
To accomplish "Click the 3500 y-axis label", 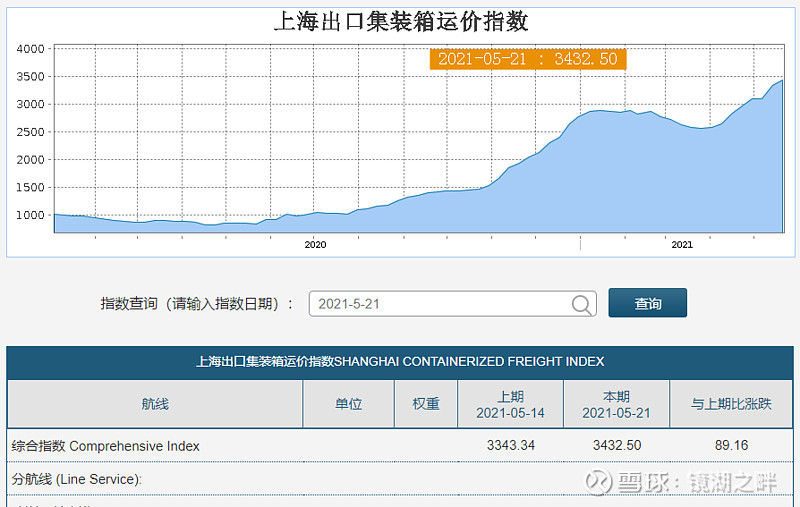I will pyautogui.click(x=31, y=77).
